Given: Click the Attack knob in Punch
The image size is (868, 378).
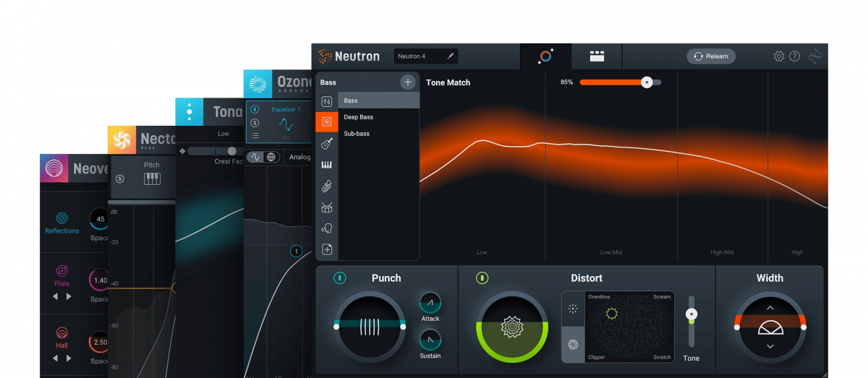Looking at the screenshot, I should click(430, 303).
